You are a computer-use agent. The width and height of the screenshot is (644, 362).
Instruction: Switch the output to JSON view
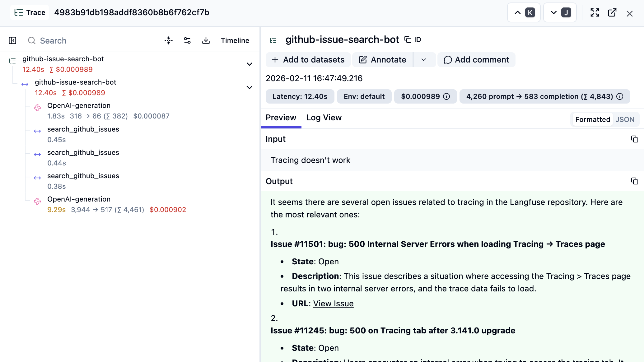pyautogui.click(x=625, y=119)
